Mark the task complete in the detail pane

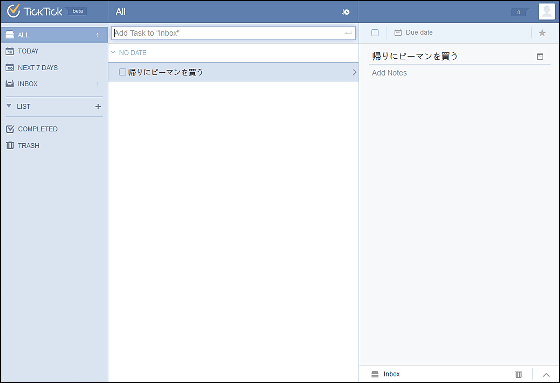(x=375, y=33)
